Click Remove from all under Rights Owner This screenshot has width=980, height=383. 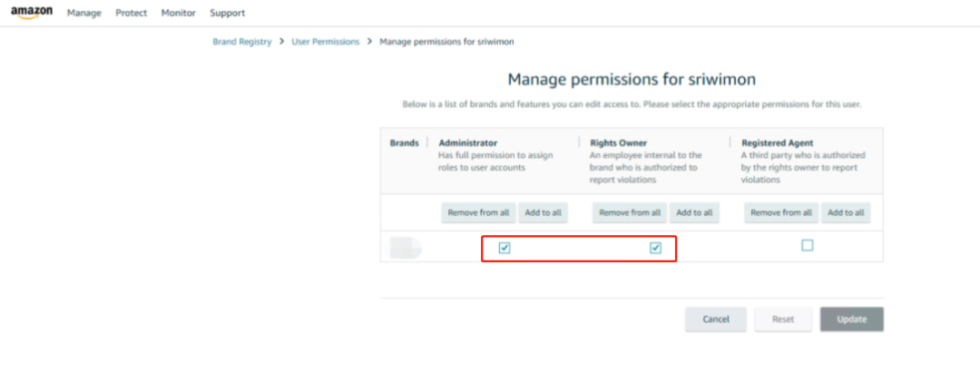631,212
